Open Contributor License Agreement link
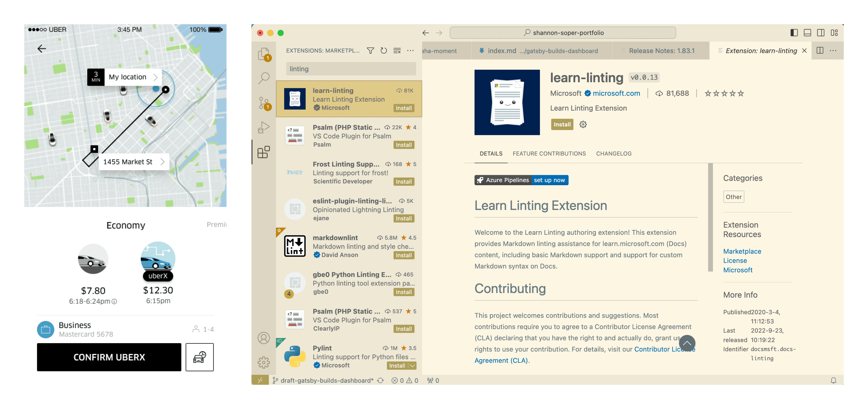The image size is (868, 409). point(585,354)
